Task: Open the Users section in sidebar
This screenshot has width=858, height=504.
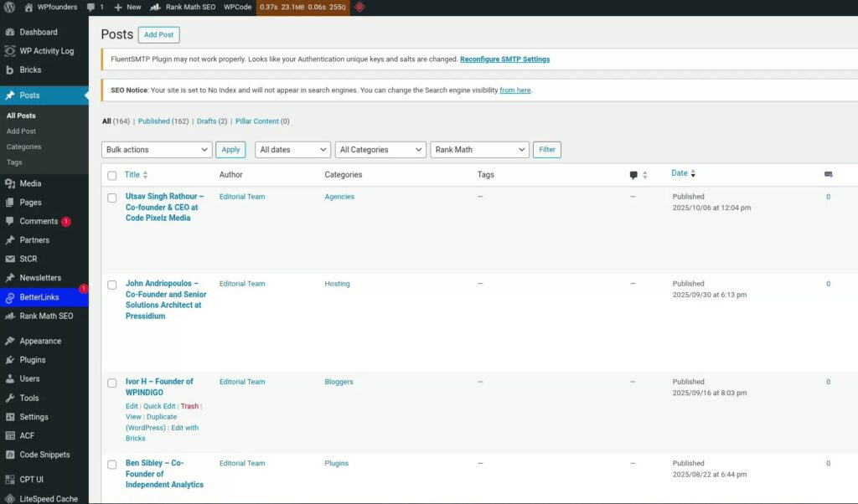Action: tap(29, 379)
